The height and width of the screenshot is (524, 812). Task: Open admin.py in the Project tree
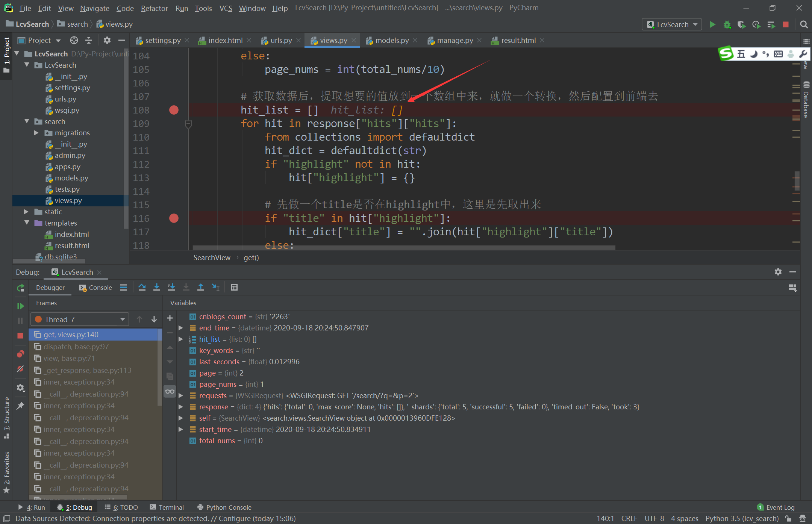[70, 155]
